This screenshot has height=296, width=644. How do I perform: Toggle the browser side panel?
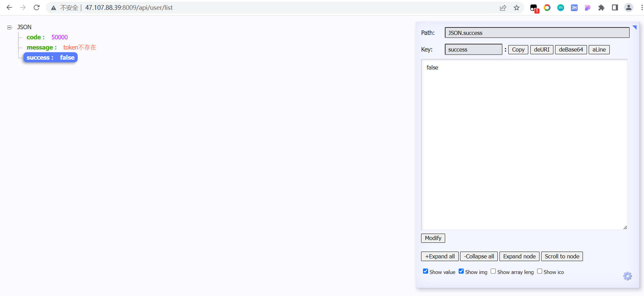pos(615,7)
